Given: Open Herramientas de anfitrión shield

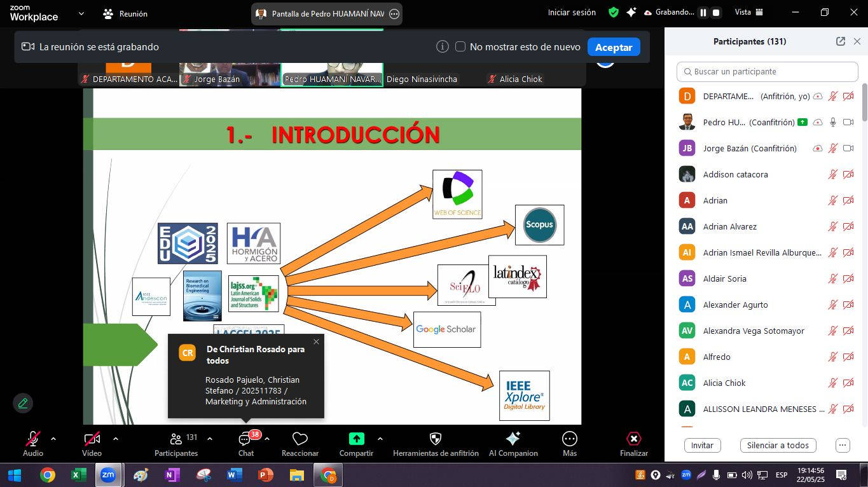Looking at the screenshot, I should click(436, 439).
